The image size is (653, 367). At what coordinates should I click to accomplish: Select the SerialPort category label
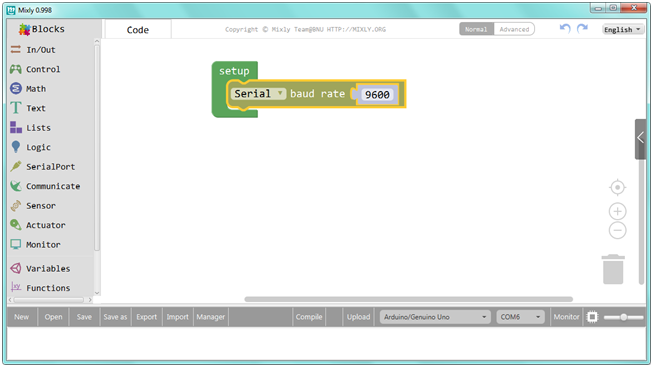pos(51,167)
